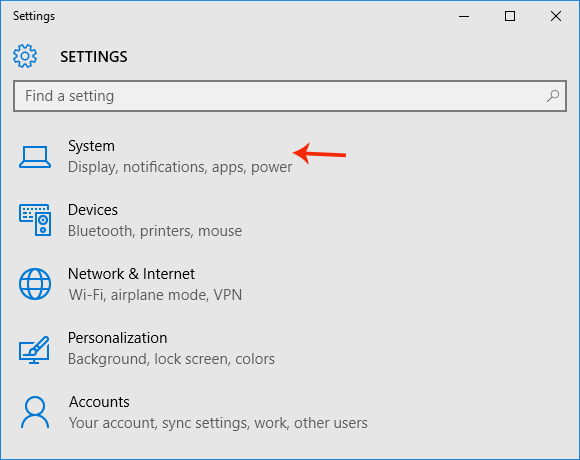This screenshot has width=580, height=460.
Task: Maximize the Settings window
Action: (x=510, y=16)
